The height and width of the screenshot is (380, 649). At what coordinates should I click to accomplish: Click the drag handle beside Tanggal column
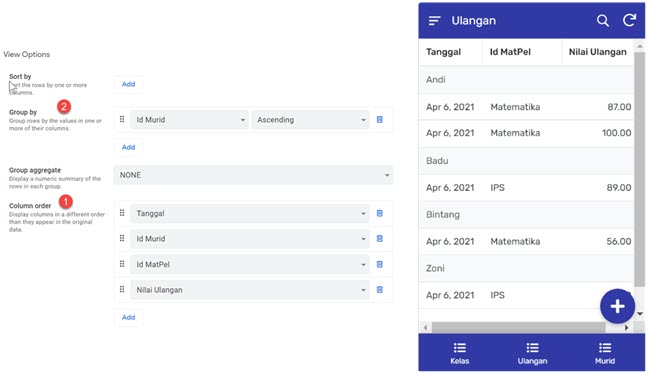[x=122, y=213]
